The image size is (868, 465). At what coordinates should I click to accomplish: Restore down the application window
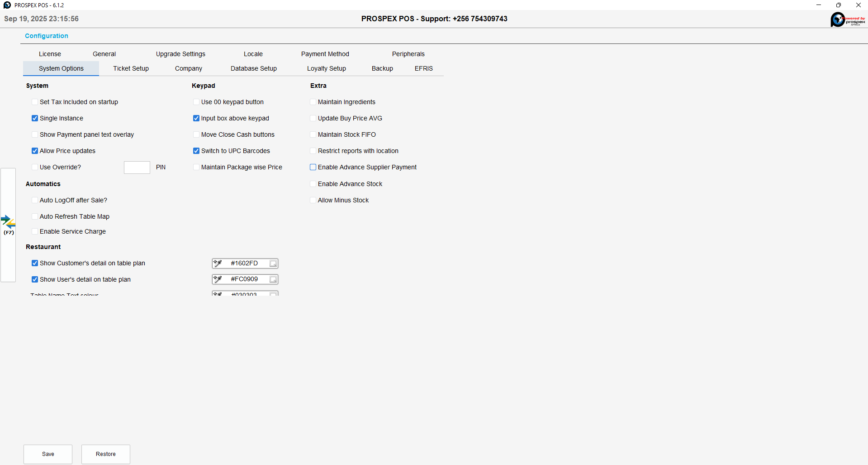click(838, 5)
